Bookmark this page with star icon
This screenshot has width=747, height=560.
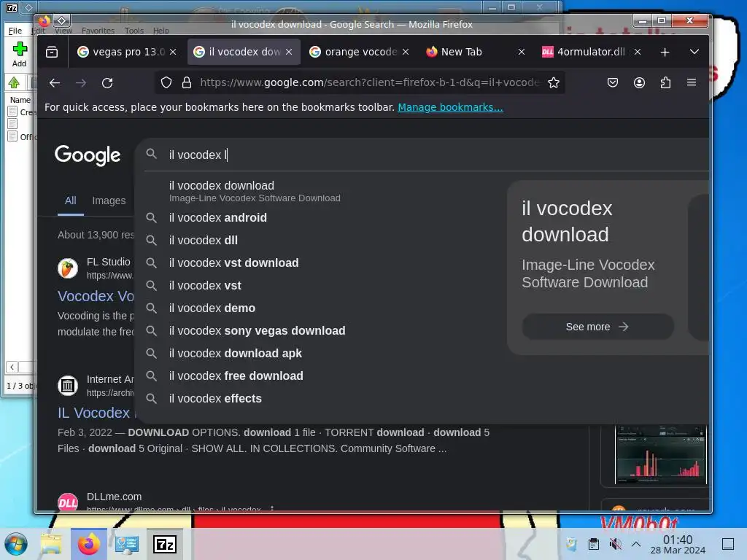point(554,83)
